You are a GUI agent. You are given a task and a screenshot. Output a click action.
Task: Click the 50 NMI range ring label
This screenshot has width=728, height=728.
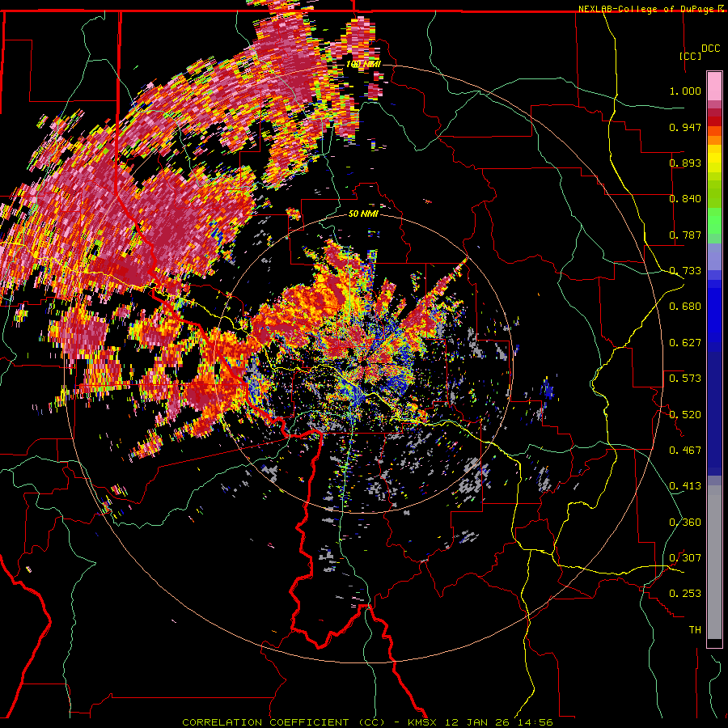pyautogui.click(x=363, y=214)
